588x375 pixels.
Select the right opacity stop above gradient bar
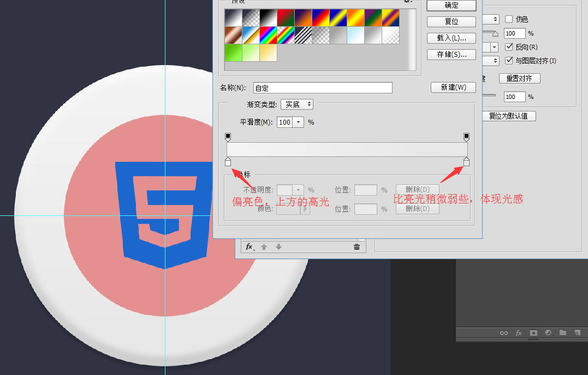point(466,137)
